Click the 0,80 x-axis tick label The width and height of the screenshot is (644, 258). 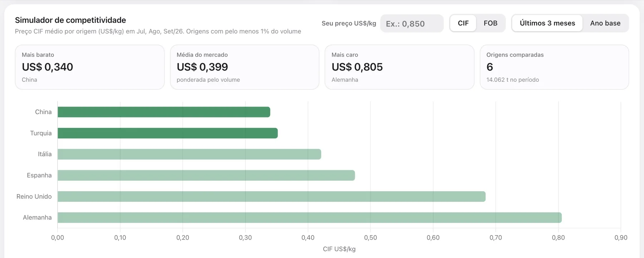(558, 238)
